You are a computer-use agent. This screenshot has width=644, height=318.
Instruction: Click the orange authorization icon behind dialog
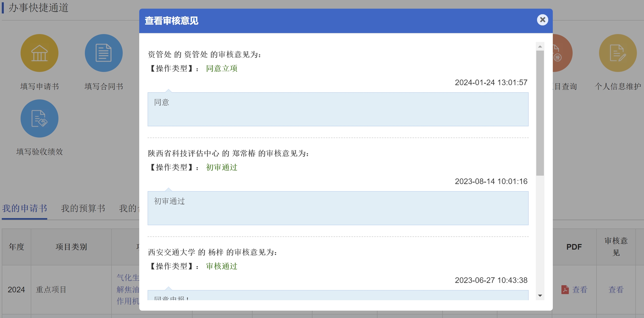point(562,53)
